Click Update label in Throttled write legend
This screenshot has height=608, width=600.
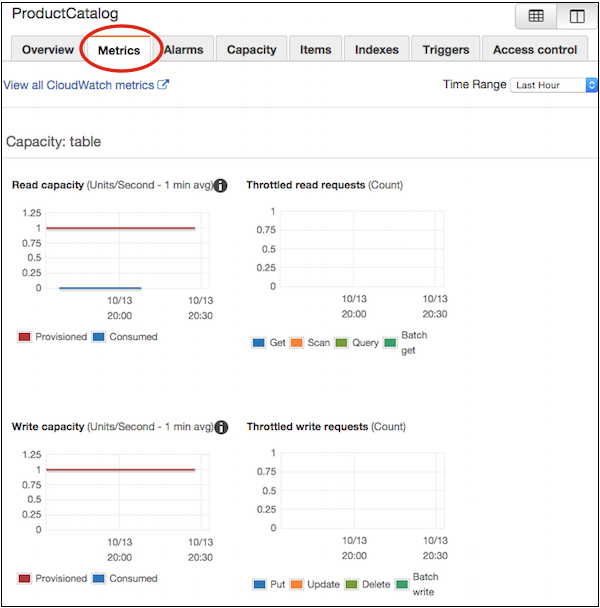323,585
